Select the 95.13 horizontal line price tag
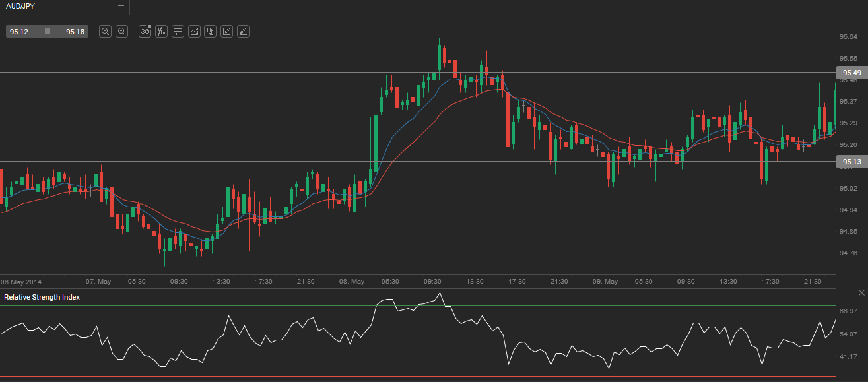 click(x=851, y=162)
